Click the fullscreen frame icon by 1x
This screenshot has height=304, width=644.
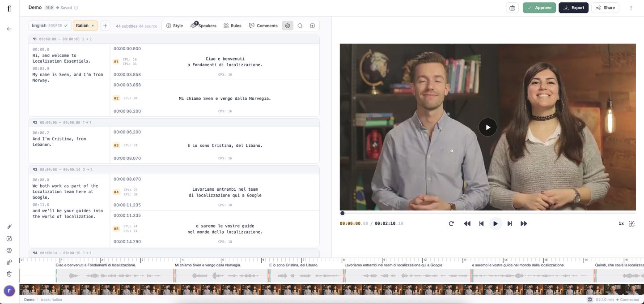(632, 223)
